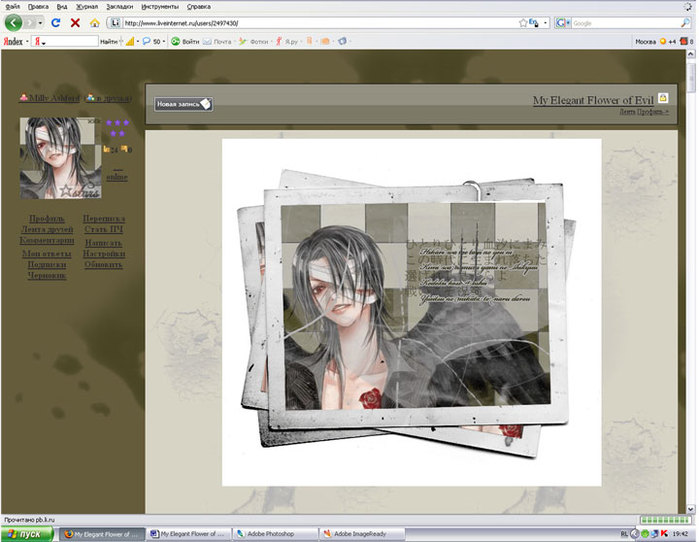Open the My Elegant Flower of Evil title link
699x542 pixels.
tap(593, 100)
